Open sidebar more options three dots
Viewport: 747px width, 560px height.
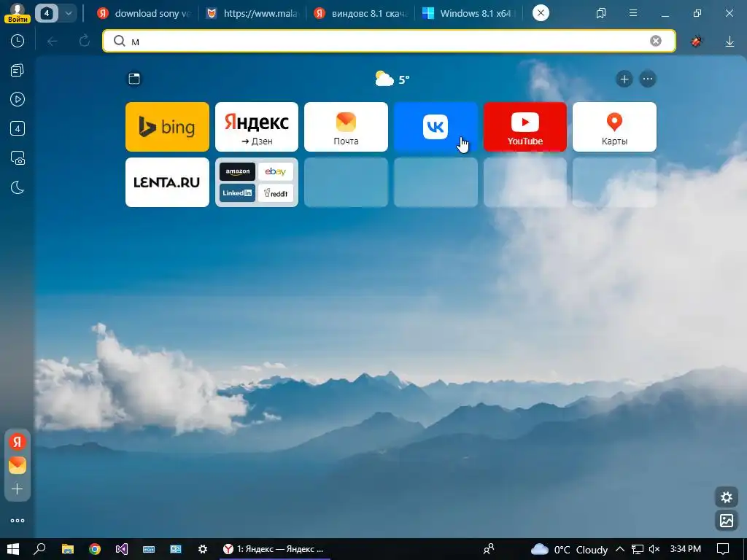coord(18,521)
